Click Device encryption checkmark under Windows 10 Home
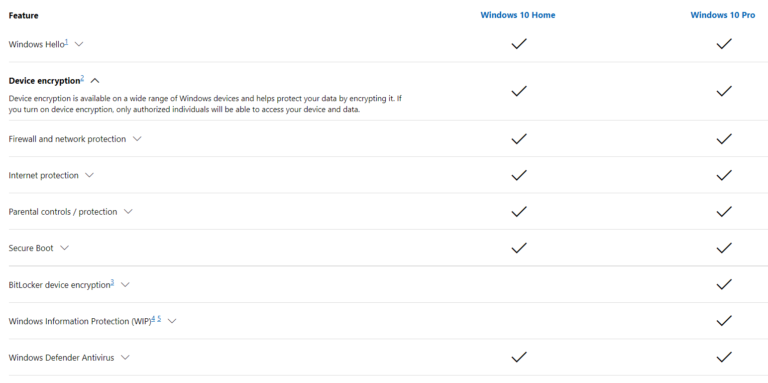 [x=519, y=91]
